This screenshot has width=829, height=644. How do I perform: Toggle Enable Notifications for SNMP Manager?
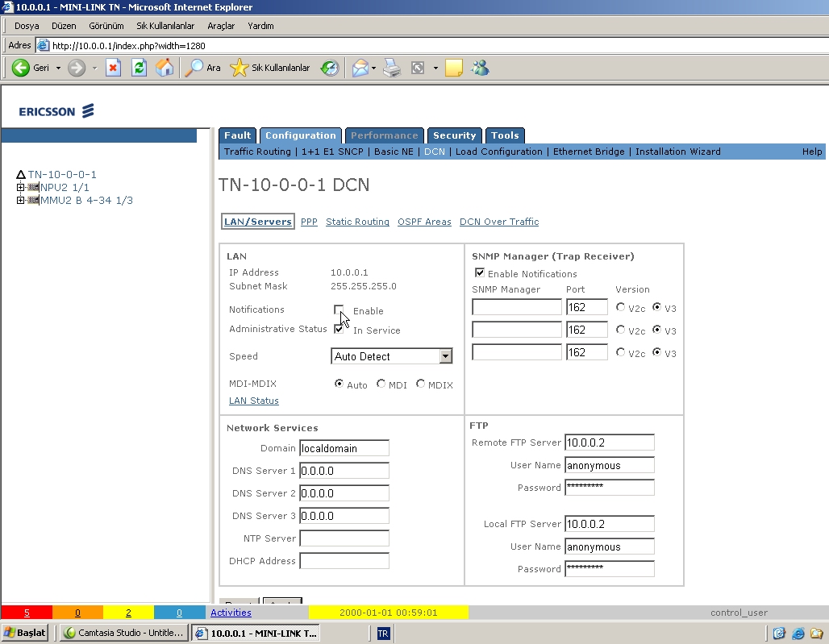pos(480,272)
